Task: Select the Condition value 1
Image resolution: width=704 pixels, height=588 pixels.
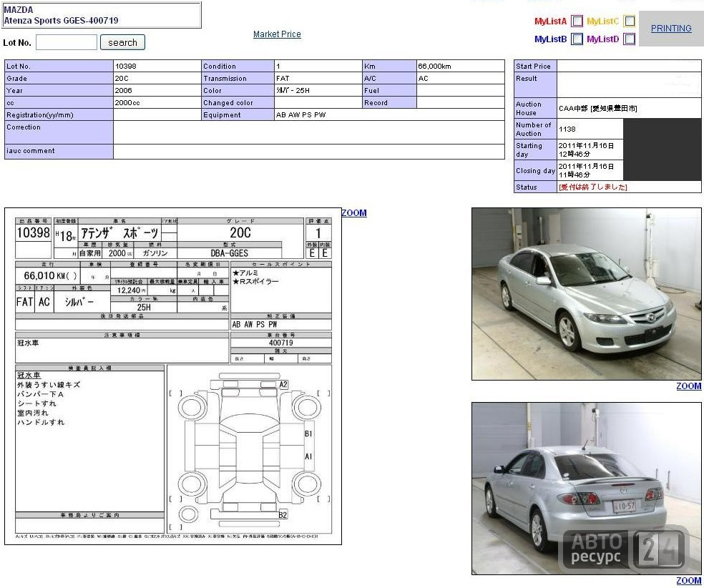Action: coord(278,66)
